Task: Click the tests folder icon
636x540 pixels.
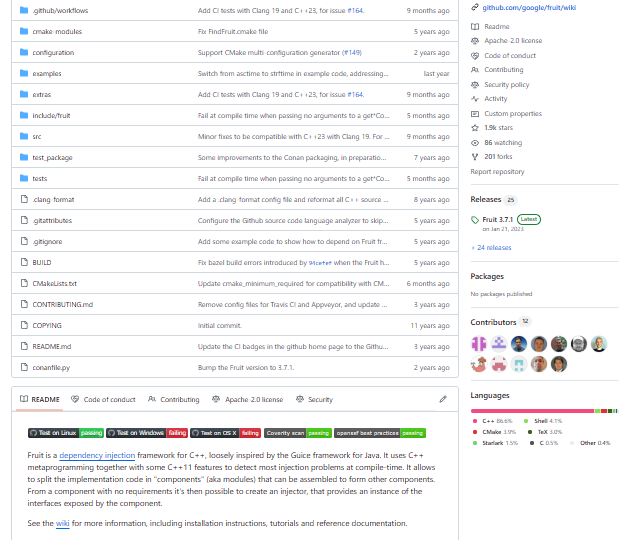Action: 24,179
